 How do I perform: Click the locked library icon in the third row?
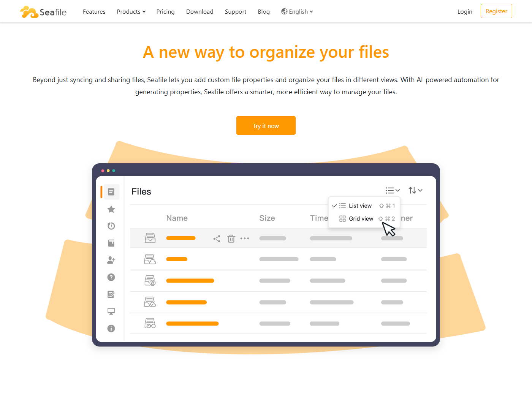pyautogui.click(x=150, y=281)
